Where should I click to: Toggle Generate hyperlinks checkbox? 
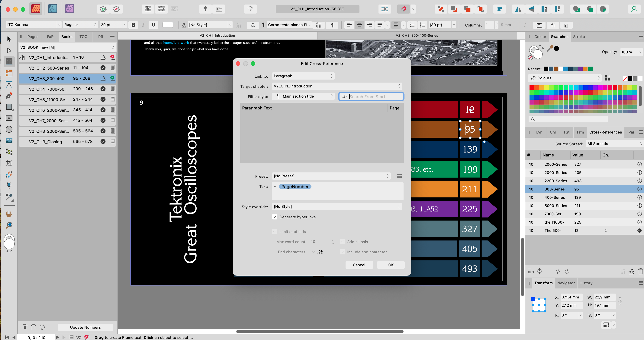tap(275, 217)
